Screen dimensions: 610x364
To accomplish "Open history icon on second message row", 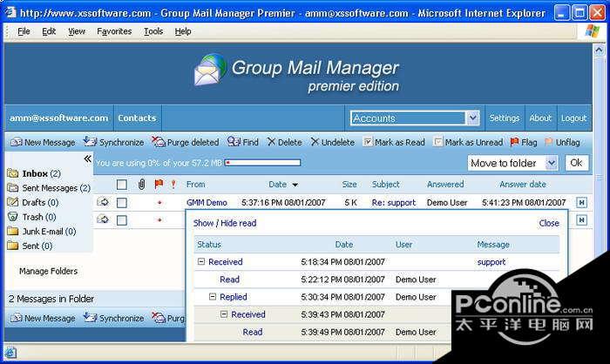I will [x=581, y=220].
